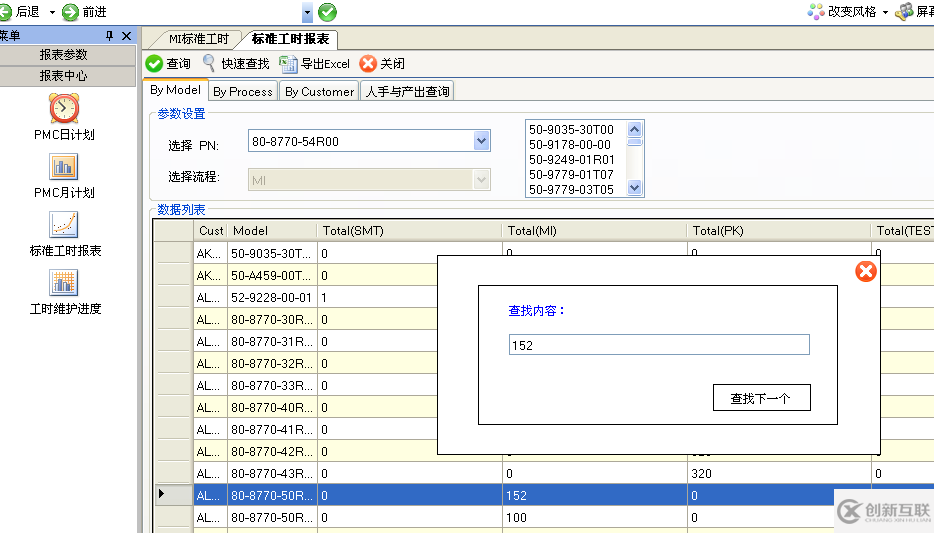Select the row with model 80-8770-42R...
Viewport: 934px width, 533px height.
(x=271, y=452)
